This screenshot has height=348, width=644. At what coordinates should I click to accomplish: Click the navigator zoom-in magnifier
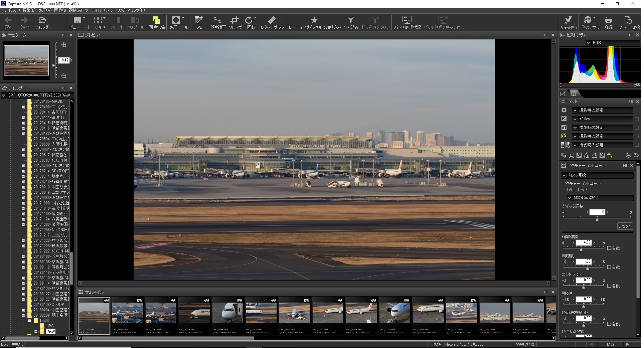pyautogui.click(x=64, y=45)
